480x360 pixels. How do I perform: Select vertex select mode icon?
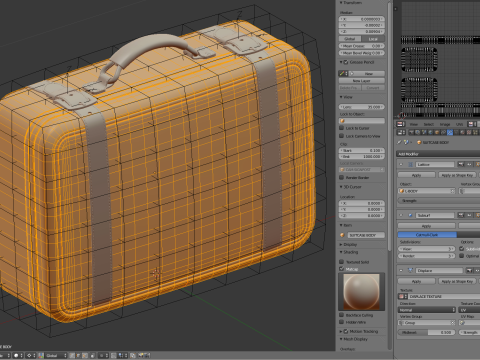pyautogui.click(x=72, y=356)
